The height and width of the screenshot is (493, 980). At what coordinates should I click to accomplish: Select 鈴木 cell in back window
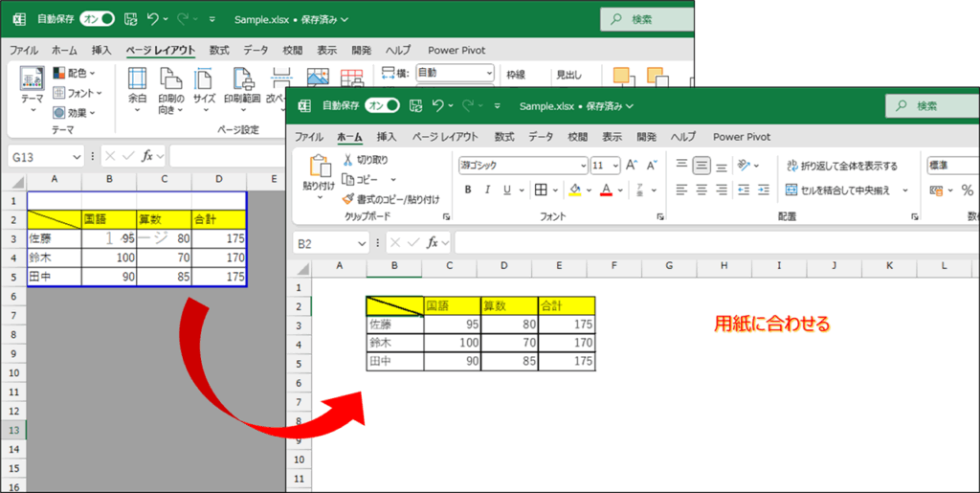pyautogui.click(x=55, y=258)
